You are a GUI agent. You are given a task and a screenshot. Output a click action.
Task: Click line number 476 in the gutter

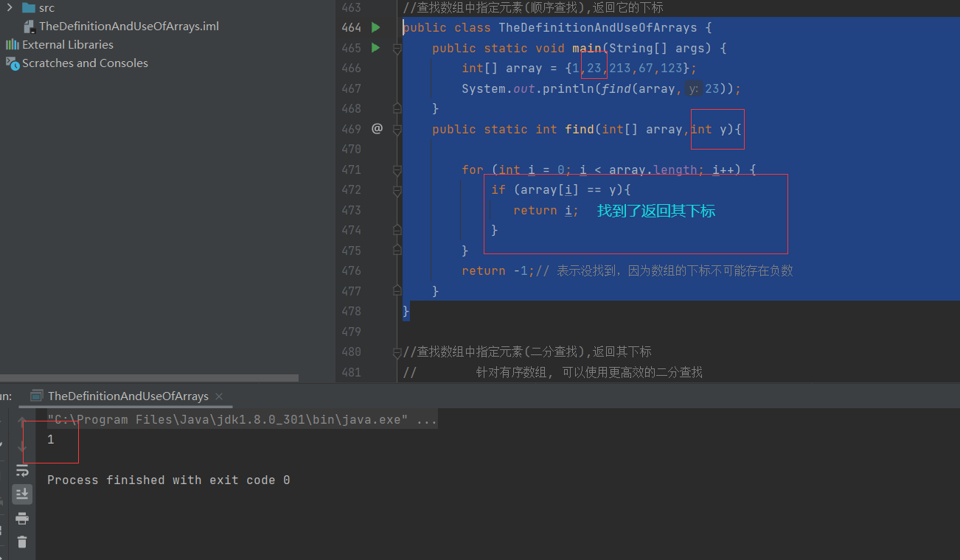tap(352, 270)
